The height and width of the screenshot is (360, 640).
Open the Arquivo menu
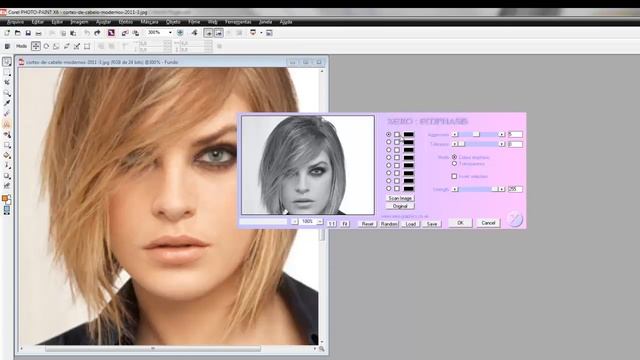(x=16, y=22)
